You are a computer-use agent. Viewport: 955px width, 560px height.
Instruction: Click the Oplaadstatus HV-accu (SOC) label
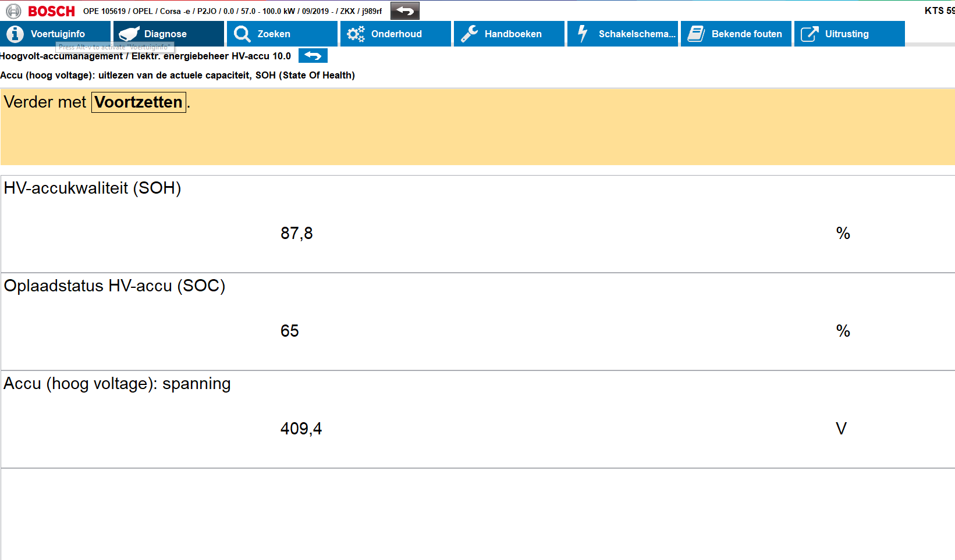[115, 286]
